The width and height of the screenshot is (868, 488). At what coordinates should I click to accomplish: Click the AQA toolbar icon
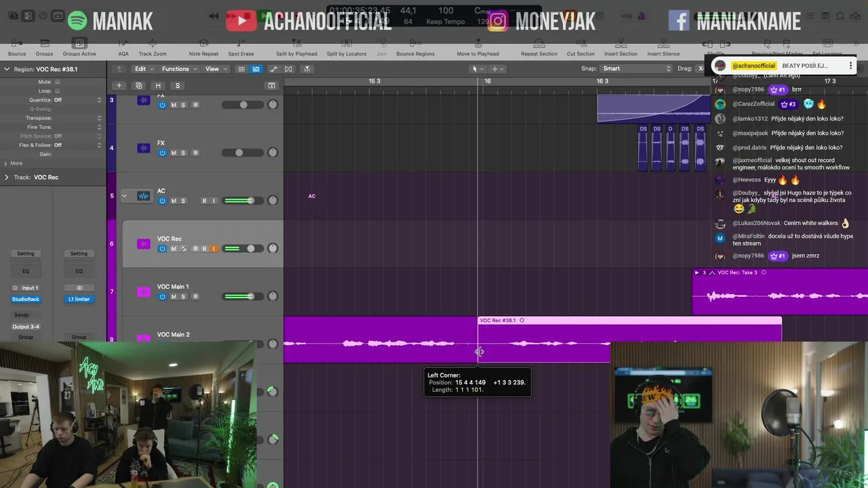[x=123, y=44]
